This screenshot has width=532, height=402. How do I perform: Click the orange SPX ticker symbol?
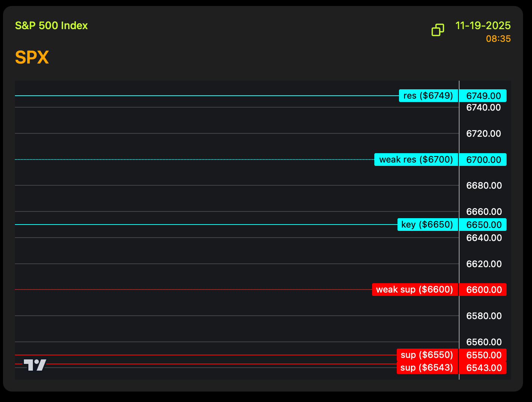click(32, 58)
